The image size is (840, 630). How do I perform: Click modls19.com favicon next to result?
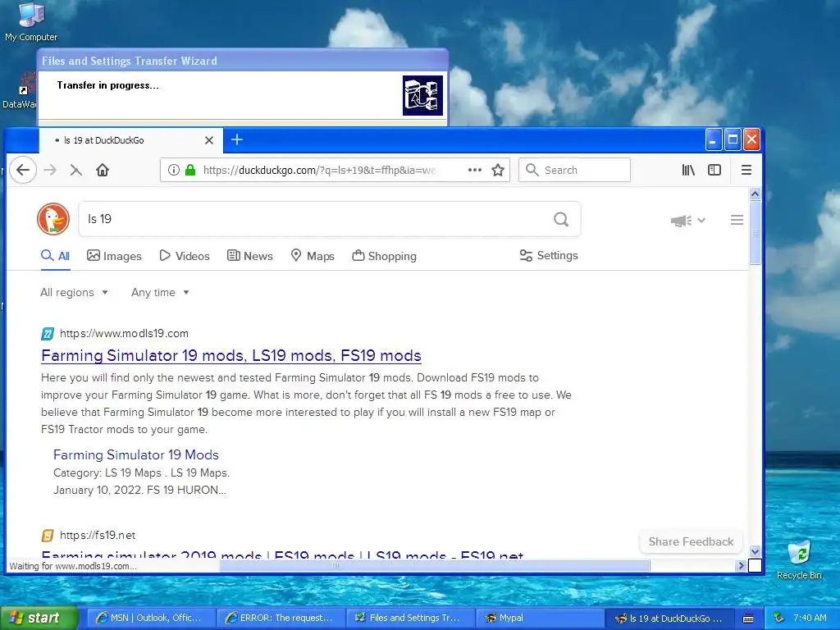[48, 334]
